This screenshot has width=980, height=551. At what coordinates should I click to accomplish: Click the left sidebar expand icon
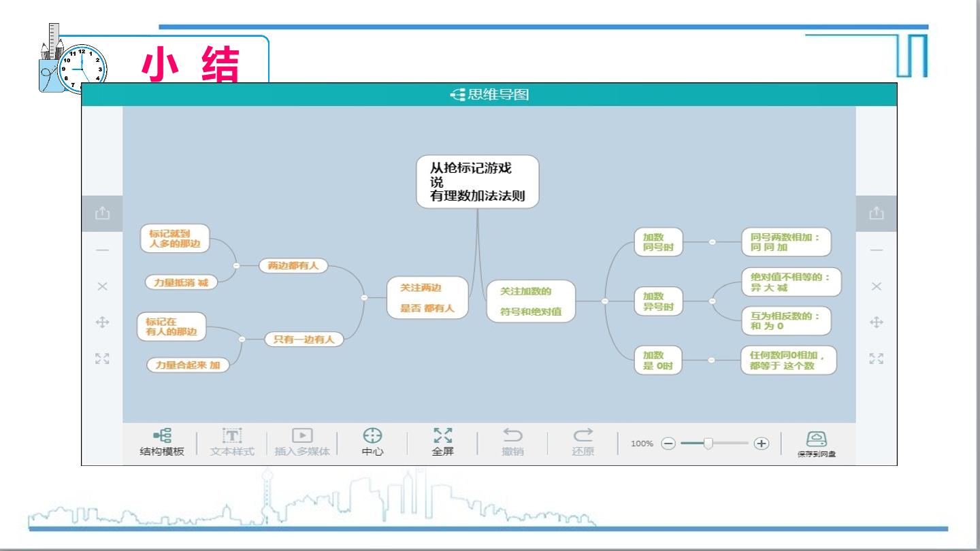(x=102, y=358)
